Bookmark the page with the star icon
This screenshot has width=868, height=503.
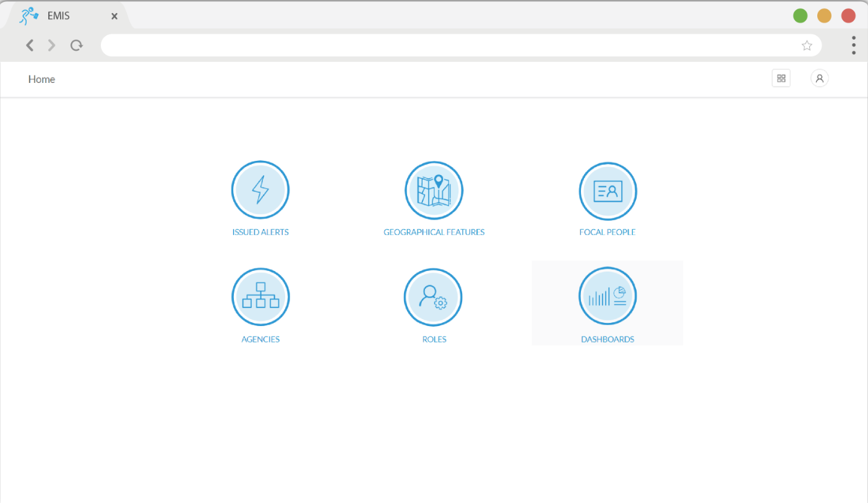point(807,45)
